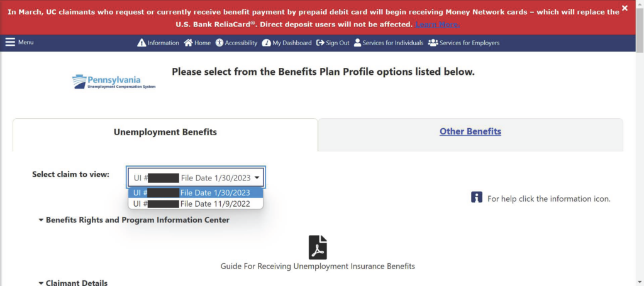Collapse Benefits Rights and Program Information Center

(42, 220)
